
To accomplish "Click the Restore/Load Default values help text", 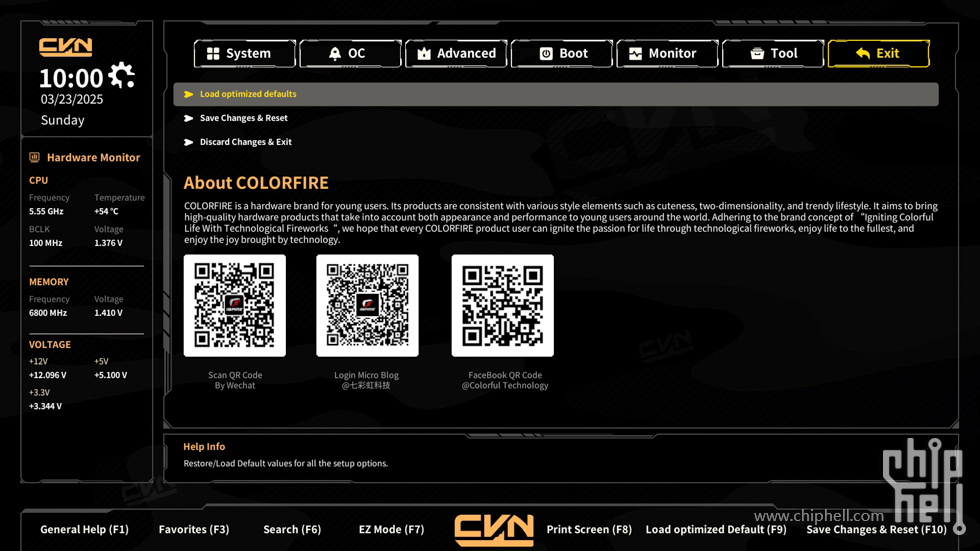I will [x=286, y=464].
